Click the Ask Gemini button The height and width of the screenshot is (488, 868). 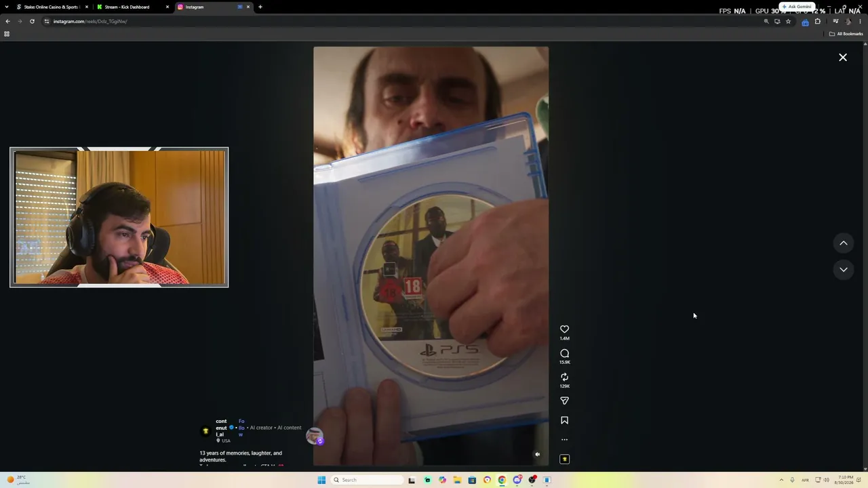tap(796, 7)
